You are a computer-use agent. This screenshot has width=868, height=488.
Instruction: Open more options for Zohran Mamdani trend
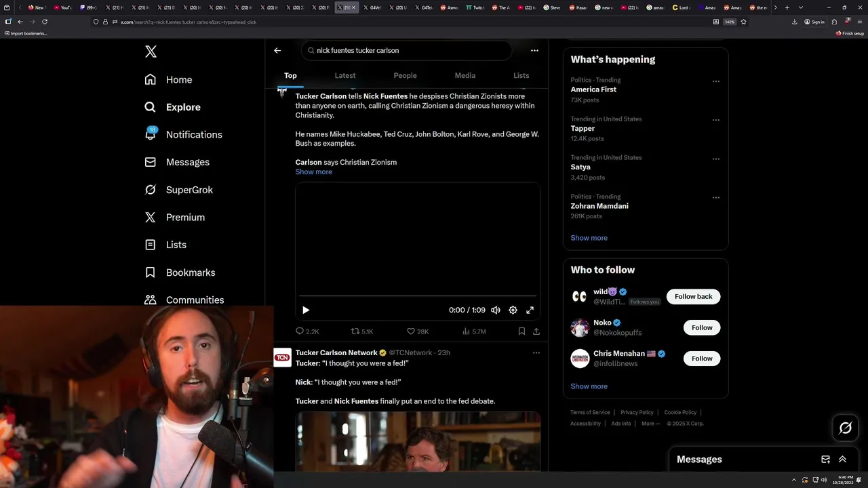coord(715,198)
